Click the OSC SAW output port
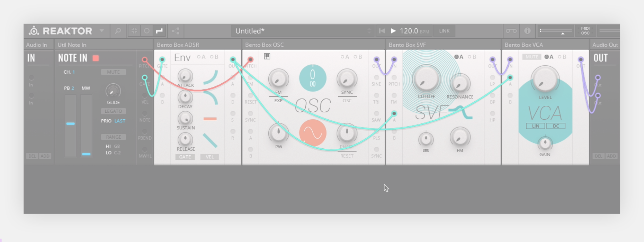This screenshot has width=644, height=242. (x=376, y=114)
